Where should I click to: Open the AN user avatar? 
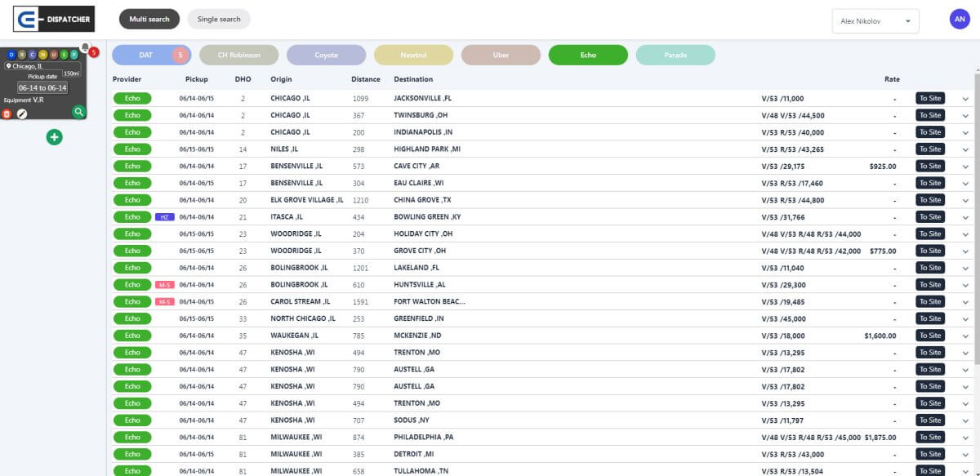[x=960, y=20]
